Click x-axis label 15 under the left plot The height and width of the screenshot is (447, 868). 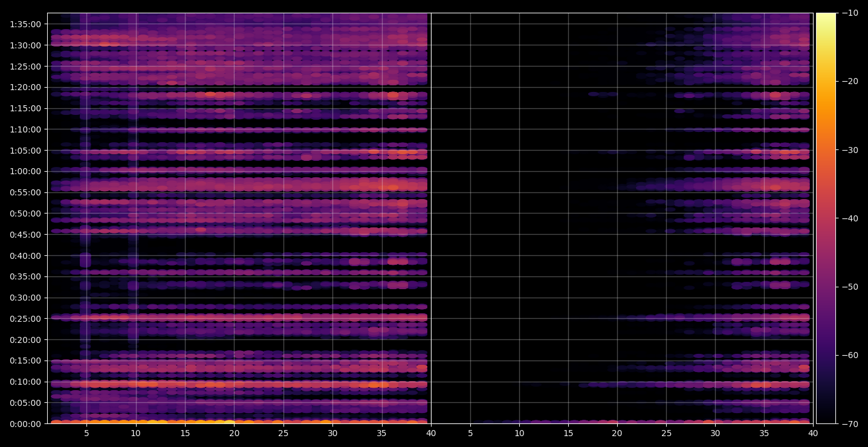[x=185, y=433]
